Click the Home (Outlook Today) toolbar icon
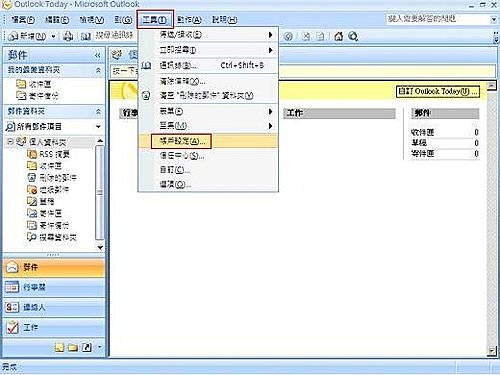The width and height of the screenshot is (500, 375). click(338, 36)
